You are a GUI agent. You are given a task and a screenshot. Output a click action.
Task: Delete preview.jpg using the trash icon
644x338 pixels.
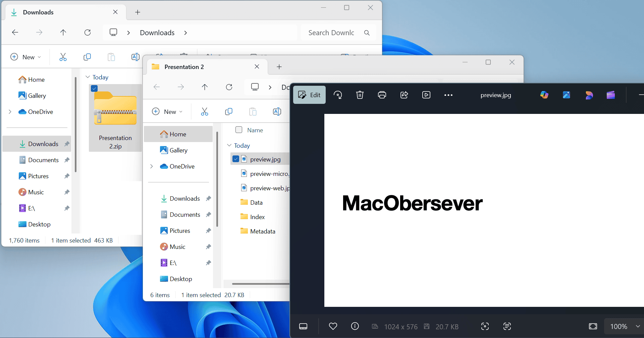coord(360,95)
